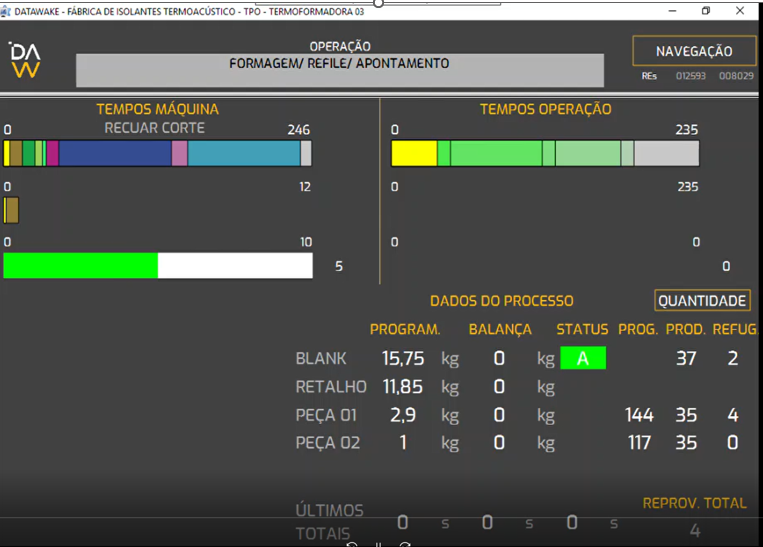Click the RETALHO row label

point(331,387)
